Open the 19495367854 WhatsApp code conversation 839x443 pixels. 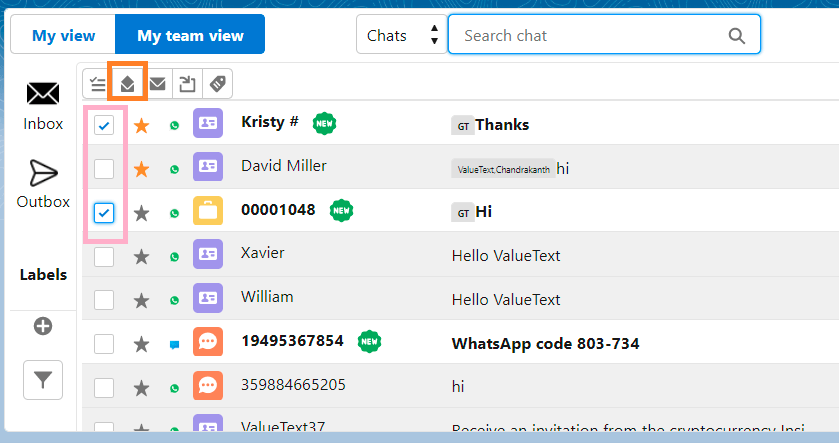(545, 344)
